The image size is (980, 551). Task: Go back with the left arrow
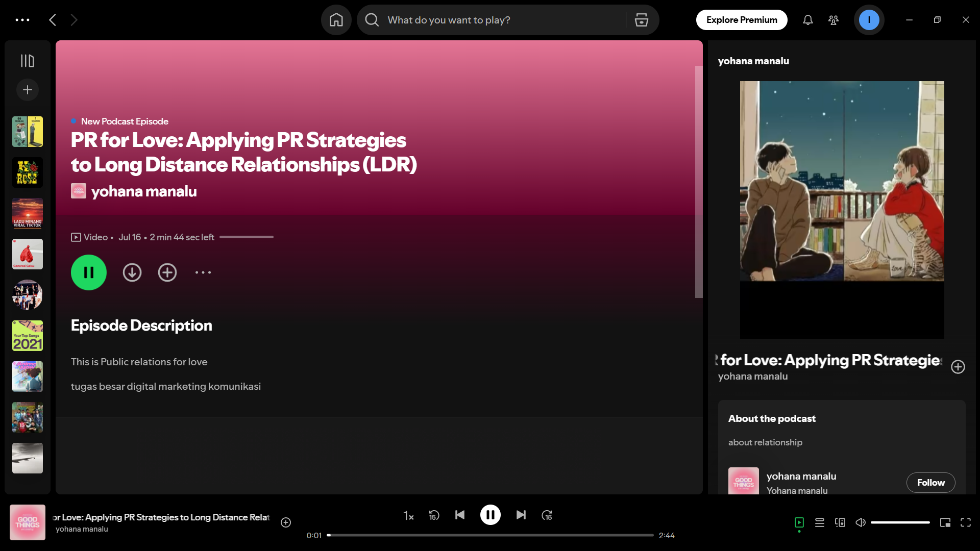[x=53, y=20]
